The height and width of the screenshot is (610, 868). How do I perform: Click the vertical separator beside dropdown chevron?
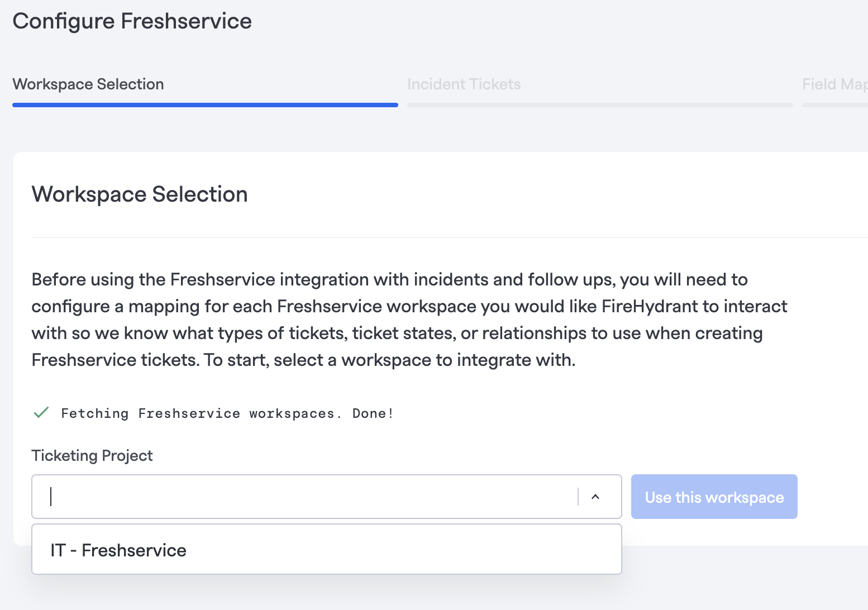(x=578, y=497)
